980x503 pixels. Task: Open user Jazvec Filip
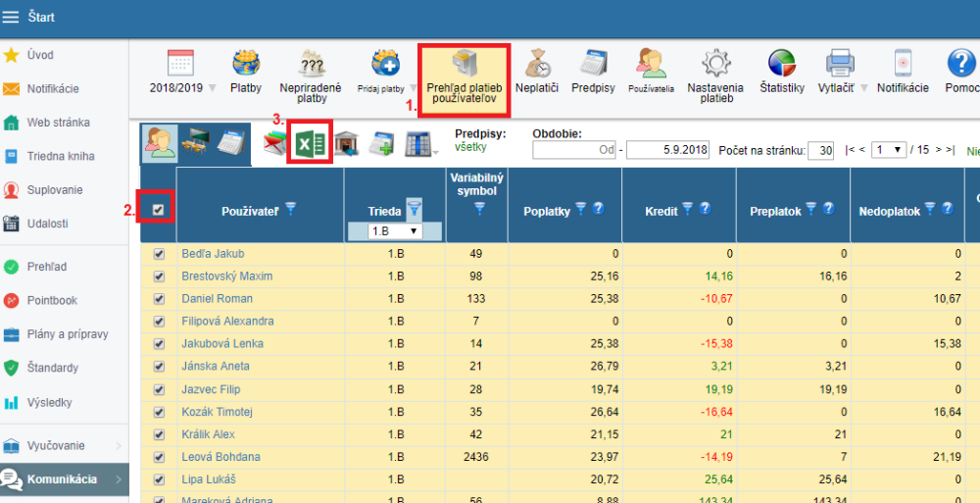click(211, 389)
